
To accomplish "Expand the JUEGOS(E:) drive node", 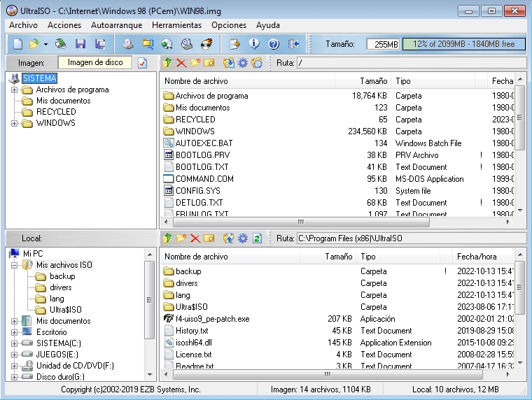I will (x=14, y=355).
